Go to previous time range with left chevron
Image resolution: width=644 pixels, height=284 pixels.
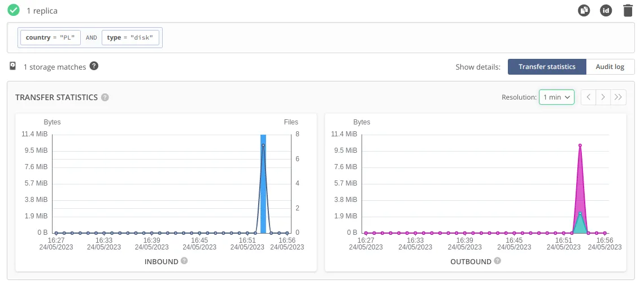pyautogui.click(x=589, y=97)
